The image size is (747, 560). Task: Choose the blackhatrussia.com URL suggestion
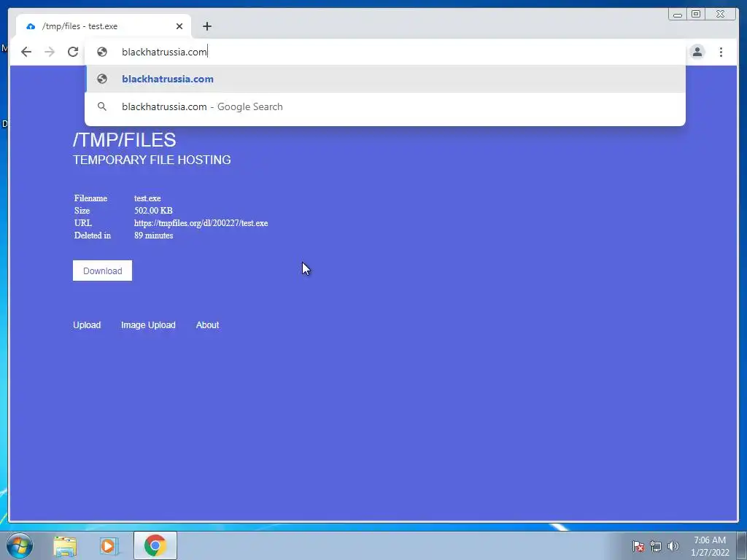385,79
